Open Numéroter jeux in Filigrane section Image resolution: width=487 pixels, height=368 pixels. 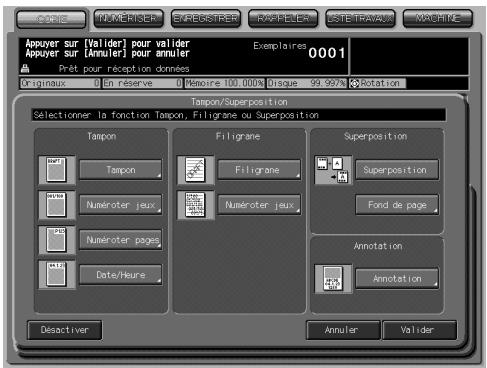(259, 205)
